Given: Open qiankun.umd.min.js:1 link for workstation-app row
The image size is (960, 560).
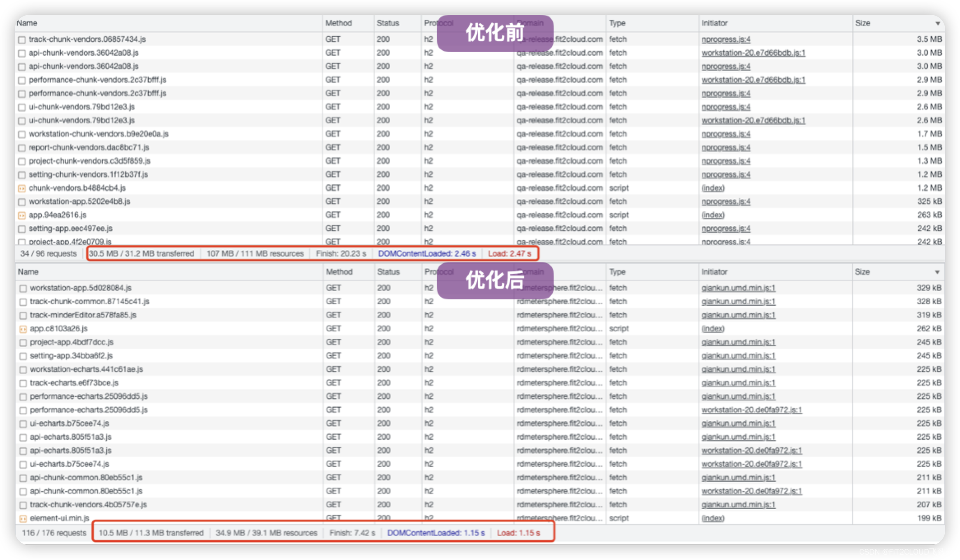Looking at the screenshot, I should pyautogui.click(x=738, y=288).
